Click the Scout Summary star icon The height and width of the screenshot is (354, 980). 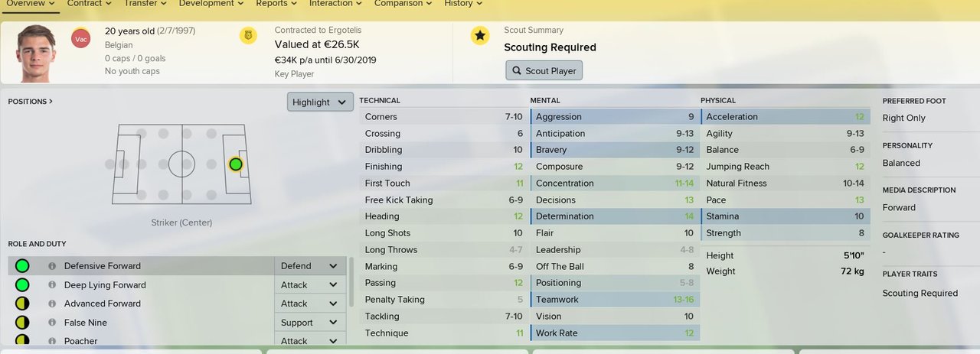479,35
